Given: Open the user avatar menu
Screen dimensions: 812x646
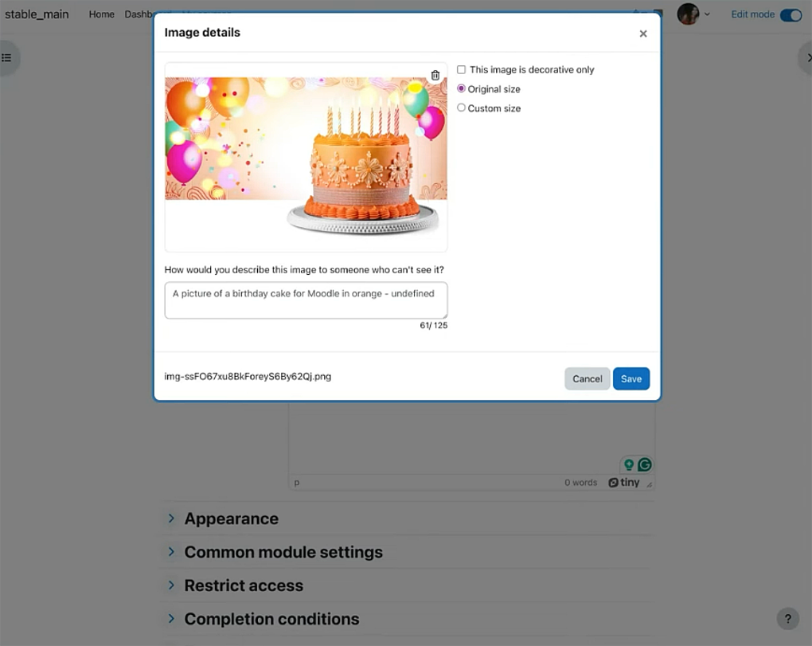Looking at the screenshot, I should pyautogui.click(x=693, y=14).
